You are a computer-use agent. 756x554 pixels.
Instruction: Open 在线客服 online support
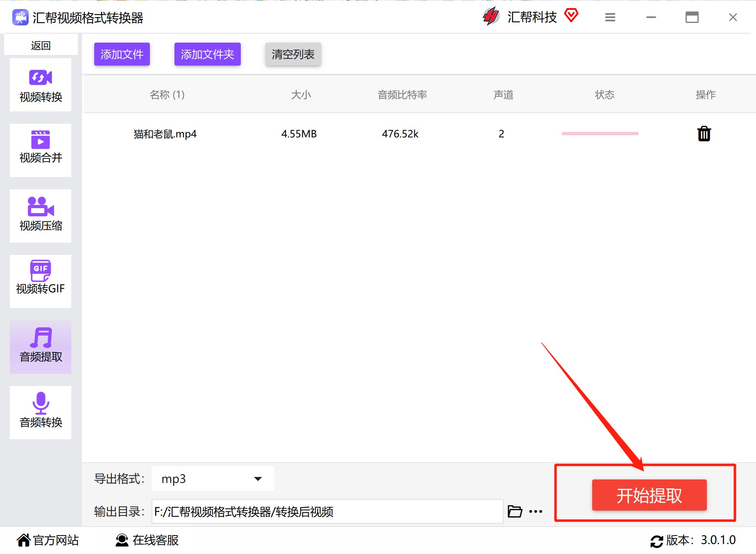coord(147,540)
